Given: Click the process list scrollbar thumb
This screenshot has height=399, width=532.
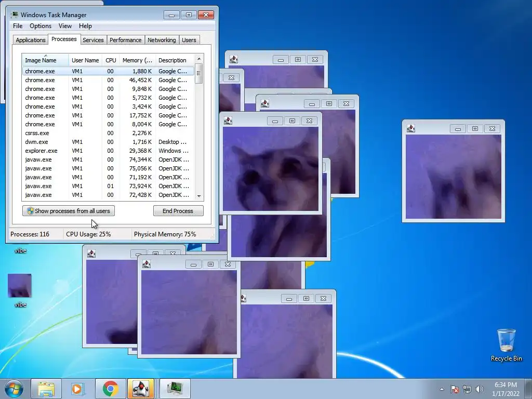Looking at the screenshot, I should click(199, 73).
